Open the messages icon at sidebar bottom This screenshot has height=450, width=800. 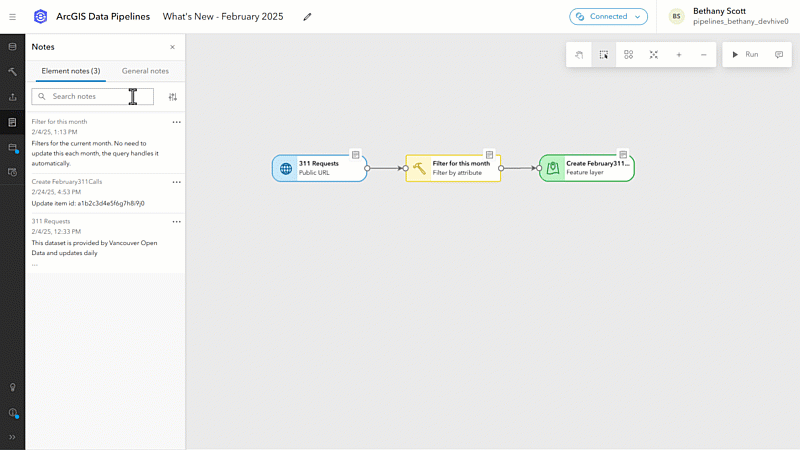coord(12,412)
